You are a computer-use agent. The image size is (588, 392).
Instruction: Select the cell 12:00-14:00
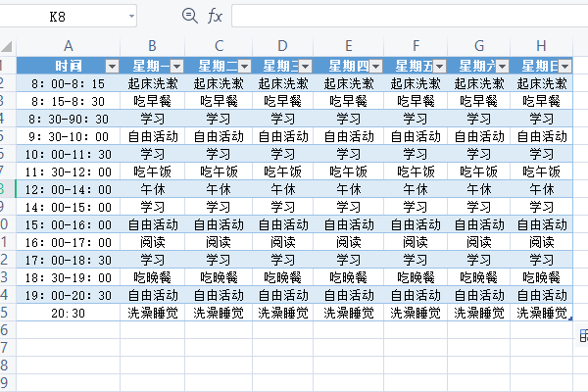pyautogui.click(x=69, y=189)
